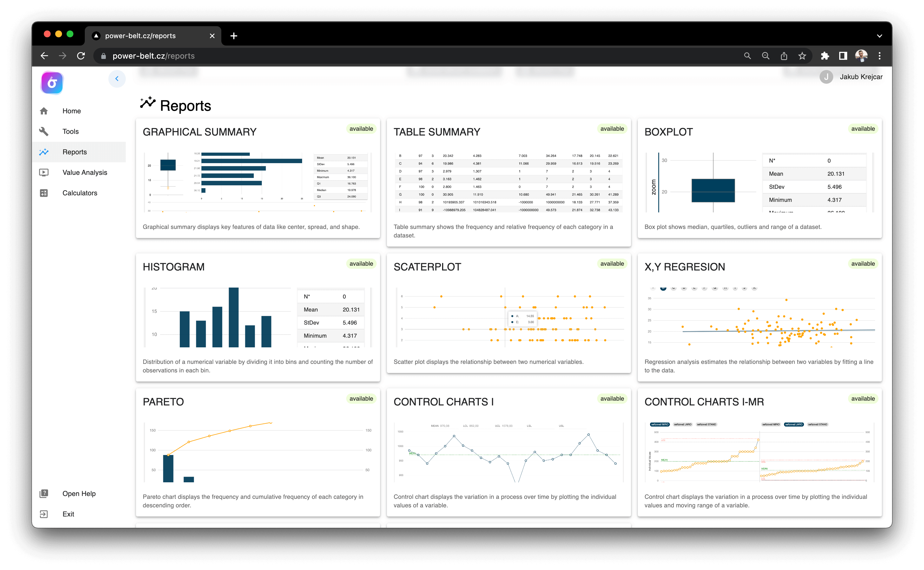
Task: Open the Scaterplot report title
Action: click(x=427, y=267)
